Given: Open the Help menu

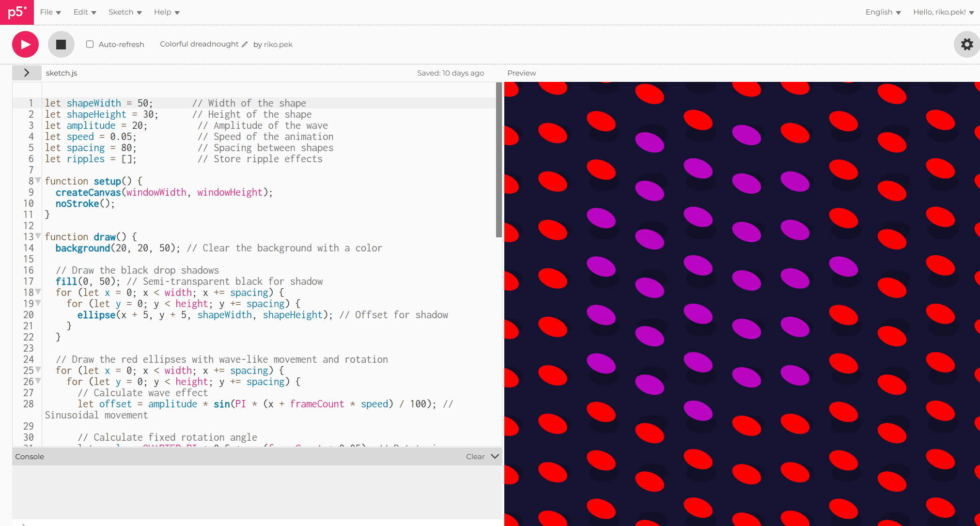Looking at the screenshot, I should click(x=167, y=12).
